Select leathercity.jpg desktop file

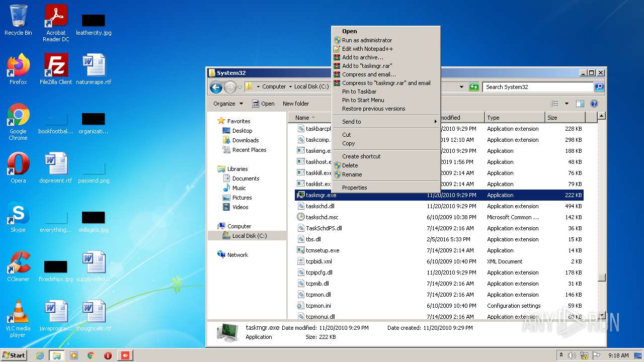pyautogui.click(x=94, y=23)
